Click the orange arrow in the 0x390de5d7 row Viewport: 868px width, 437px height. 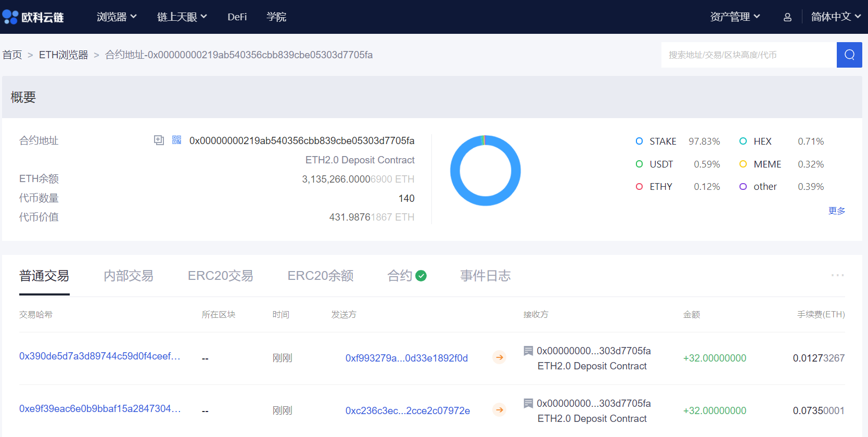(x=499, y=357)
